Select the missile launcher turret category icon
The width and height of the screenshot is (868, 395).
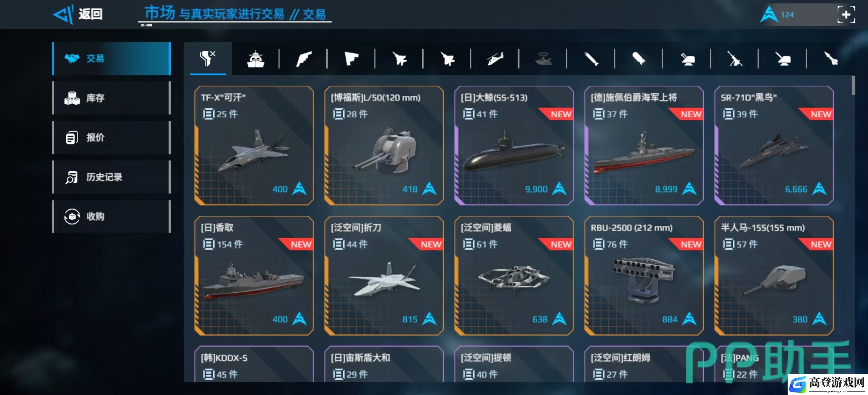687,59
